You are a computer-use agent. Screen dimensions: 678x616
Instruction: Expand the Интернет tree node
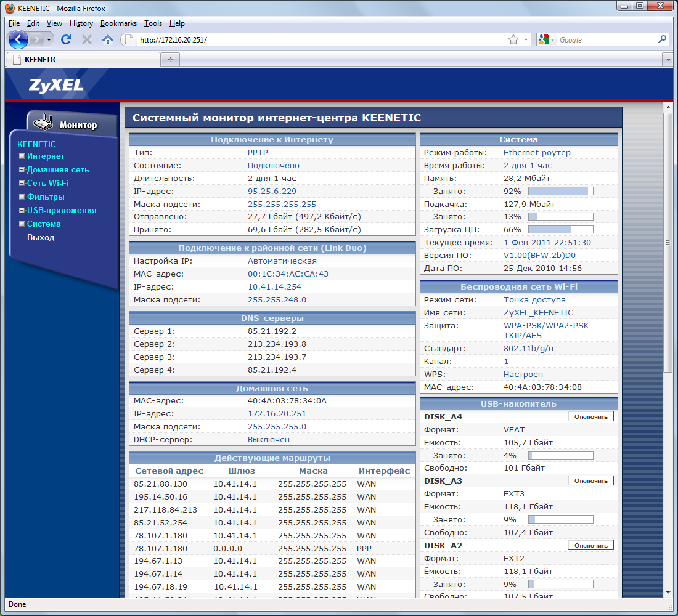pos(22,156)
